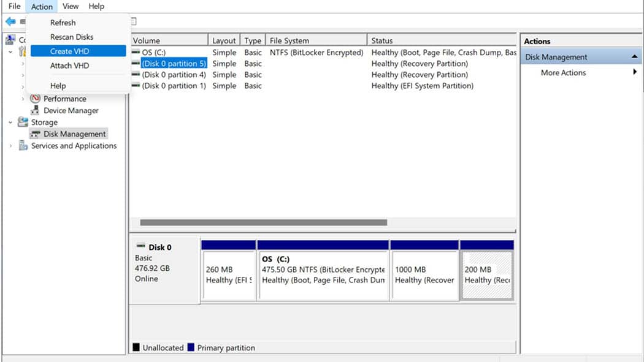The image size is (644, 362).
Task: Select the OS (C:) 475.50 GB partition block
Action: click(323, 271)
